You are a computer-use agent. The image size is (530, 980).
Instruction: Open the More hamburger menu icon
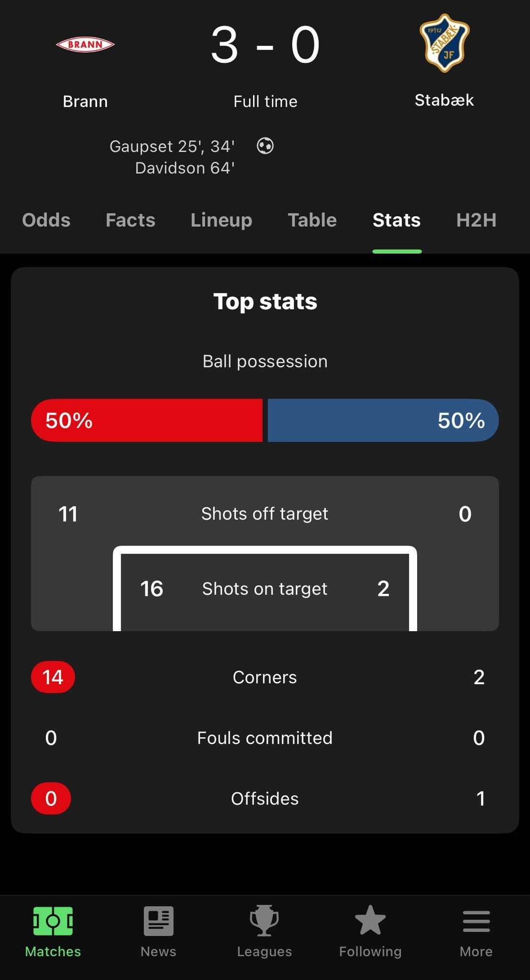(476, 921)
